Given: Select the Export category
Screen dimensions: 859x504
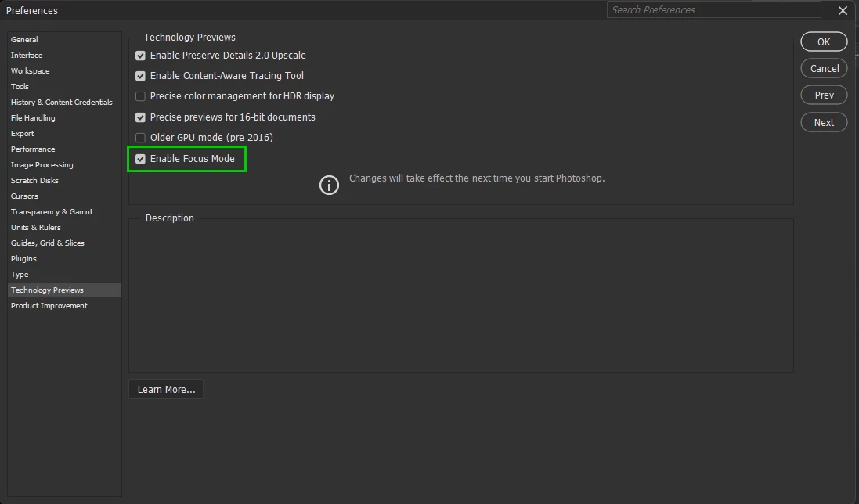Looking at the screenshot, I should pos(64,134).
